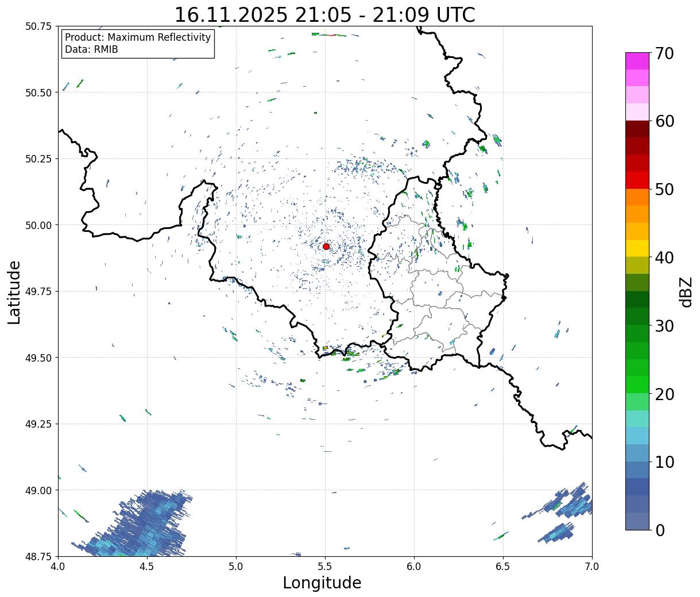
Task: Click the latitude tick label 49.75
Action: coord(38,292)
